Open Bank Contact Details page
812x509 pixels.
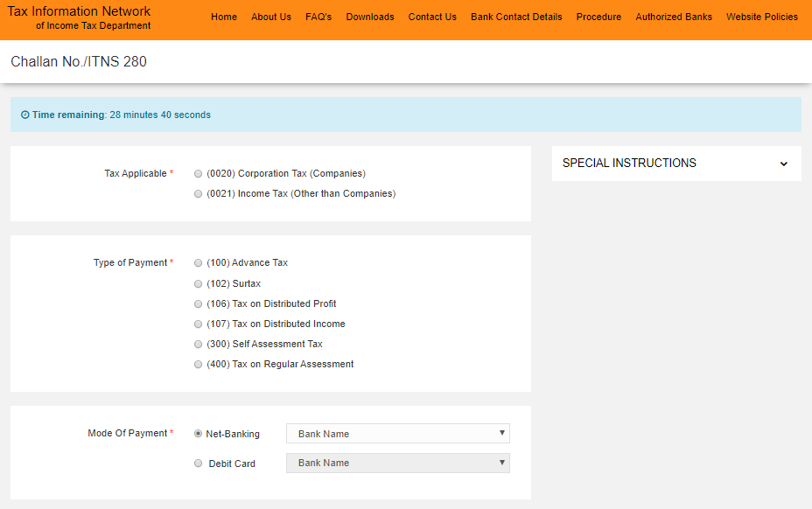click(x=516, y=17)
